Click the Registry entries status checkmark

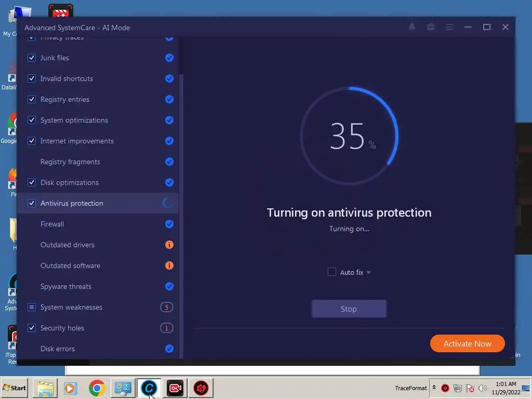pos(169,99)
